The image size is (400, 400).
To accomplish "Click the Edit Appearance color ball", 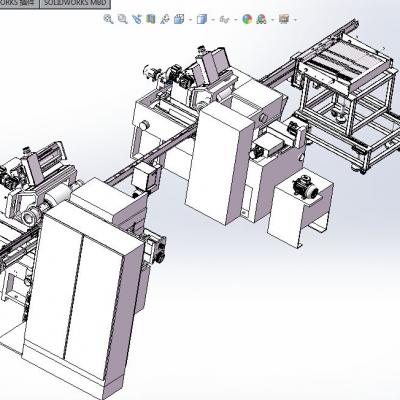I will (247, 19).
